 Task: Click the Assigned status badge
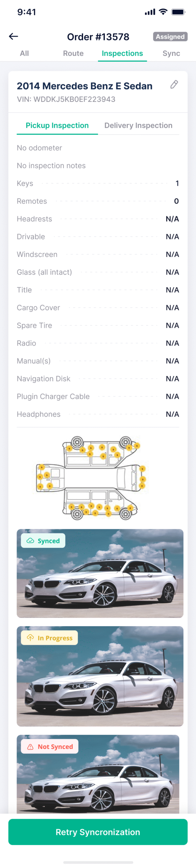tap(170, 37)
